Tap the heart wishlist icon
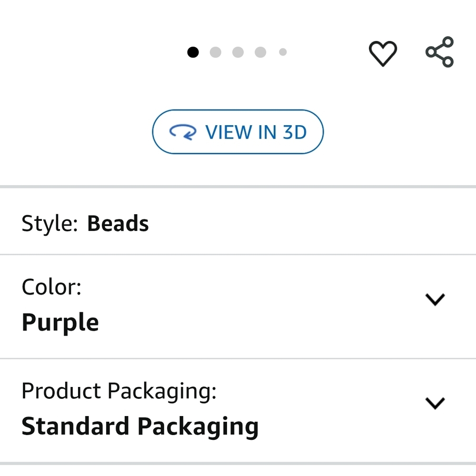476x476 pixels. click(383, 53)
